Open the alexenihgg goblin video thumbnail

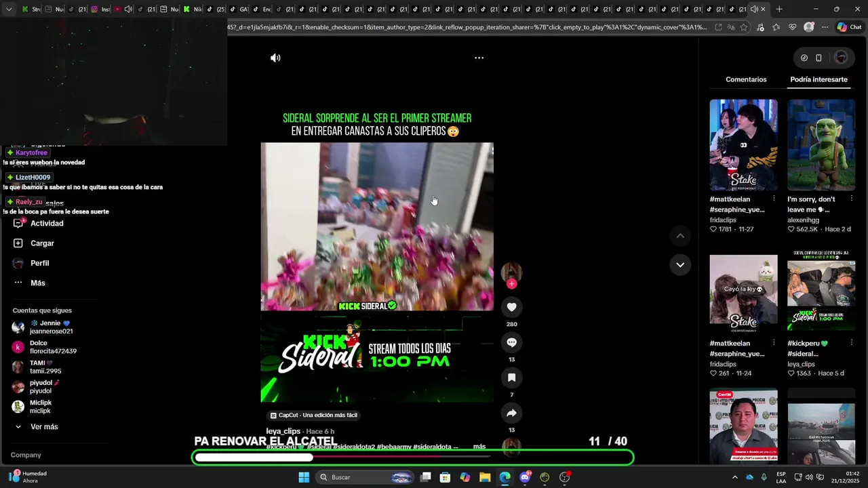[821, 145]
